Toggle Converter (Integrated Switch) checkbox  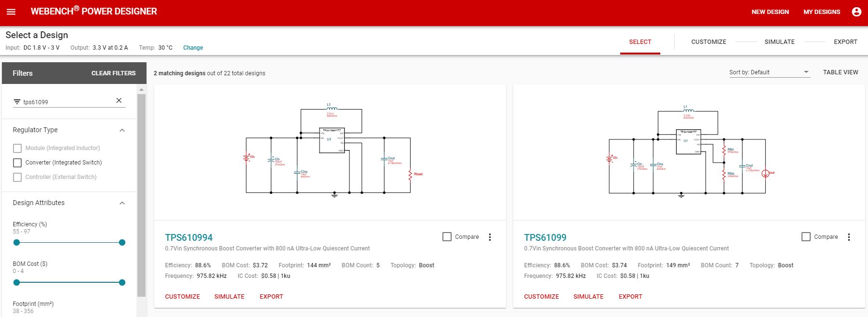click(x=17, y=163)
